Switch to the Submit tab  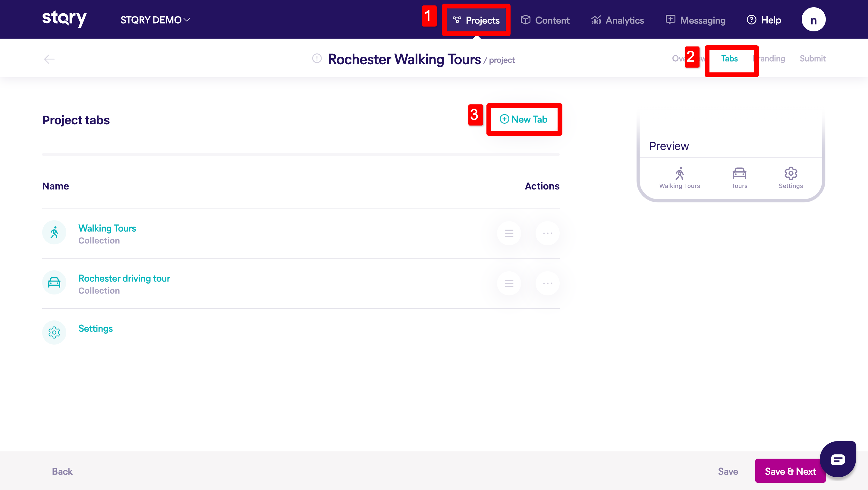[813, 58]
